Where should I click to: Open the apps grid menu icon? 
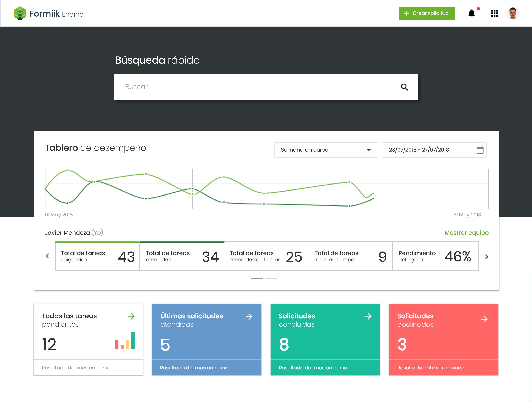coord(494,14)
